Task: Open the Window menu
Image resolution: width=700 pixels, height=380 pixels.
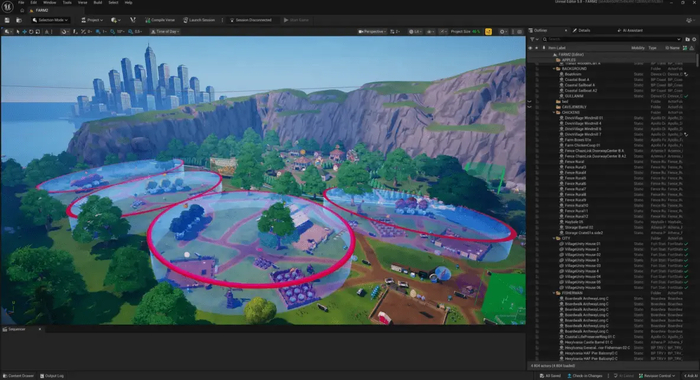Action: (50, 3)
